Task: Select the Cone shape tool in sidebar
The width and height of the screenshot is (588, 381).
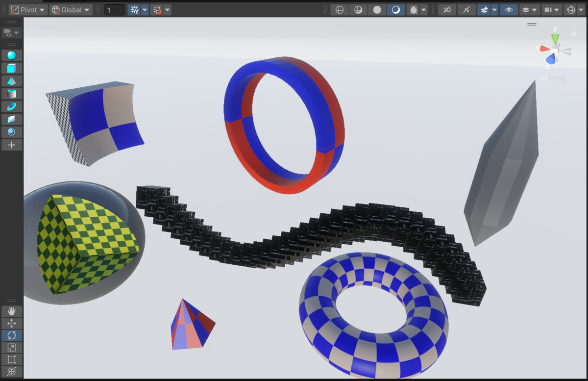Action: [x=12, y=81]
